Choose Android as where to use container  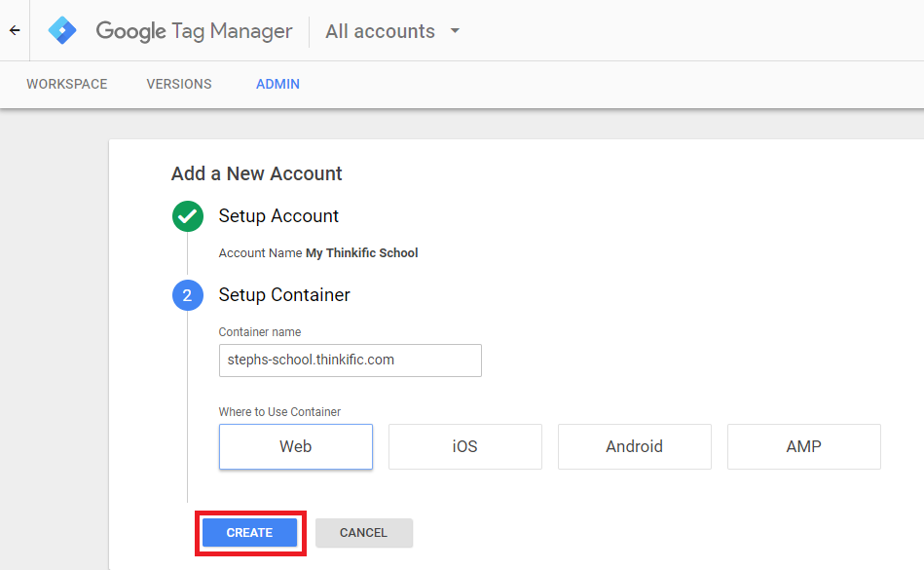pyautogui.click(x=634, y=446)
